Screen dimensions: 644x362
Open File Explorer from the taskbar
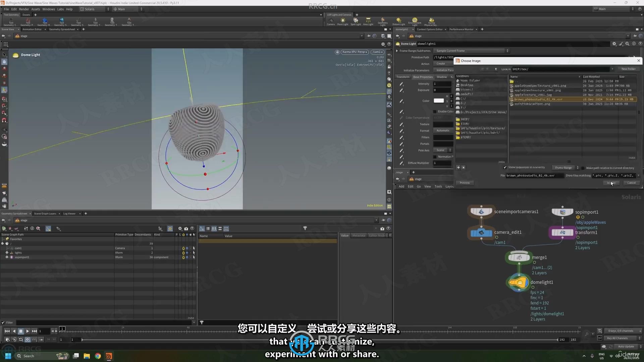coord(87,356)
